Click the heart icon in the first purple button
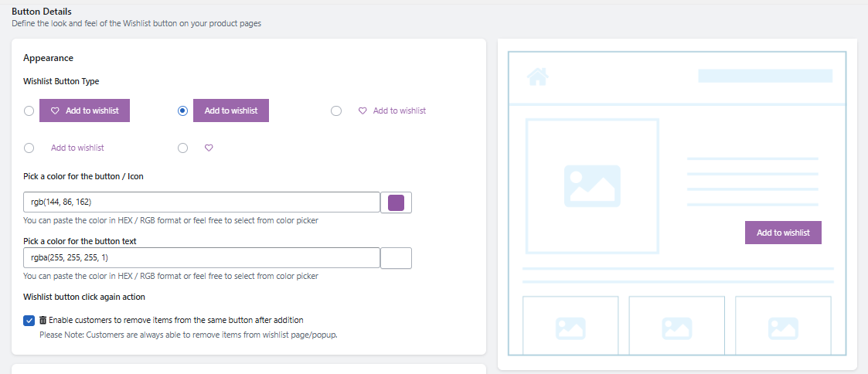Viewport: 868px width, 374px height. pos(55,110)
